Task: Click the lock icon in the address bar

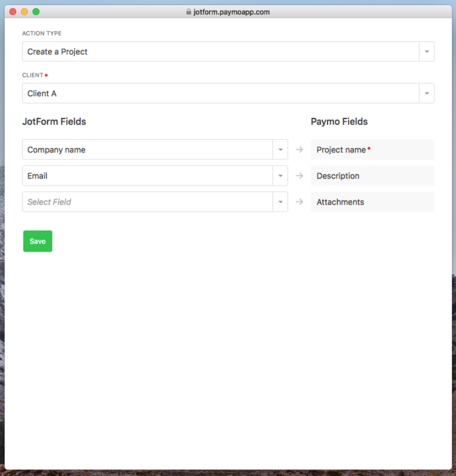Action: coord(189,12)
